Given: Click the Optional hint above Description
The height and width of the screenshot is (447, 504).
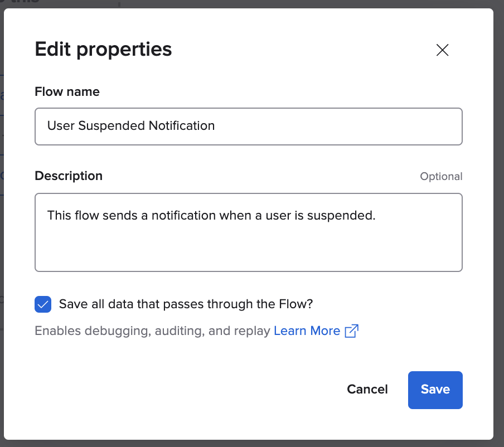Looking at the screenshot, I should pos(441,177).
